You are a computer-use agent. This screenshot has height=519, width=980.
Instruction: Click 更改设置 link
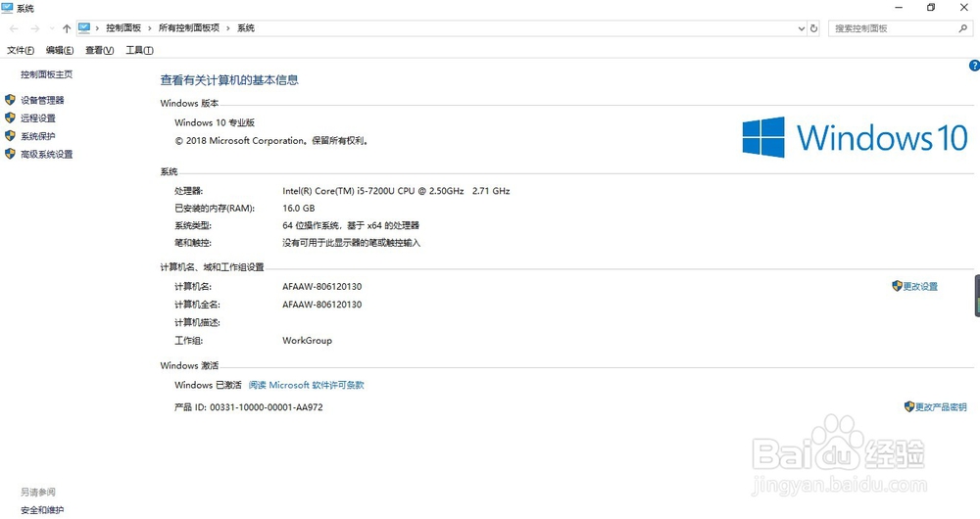[920, 286]
